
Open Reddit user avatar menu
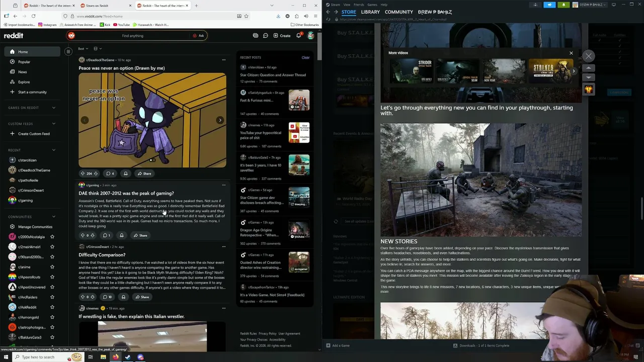tap(311, 36)
